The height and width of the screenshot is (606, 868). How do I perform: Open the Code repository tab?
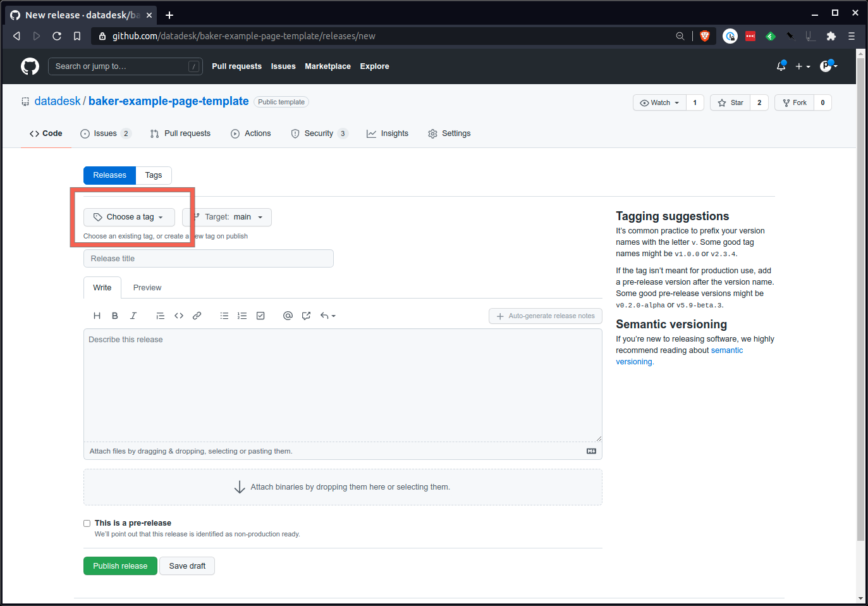(x=46, y=133)
